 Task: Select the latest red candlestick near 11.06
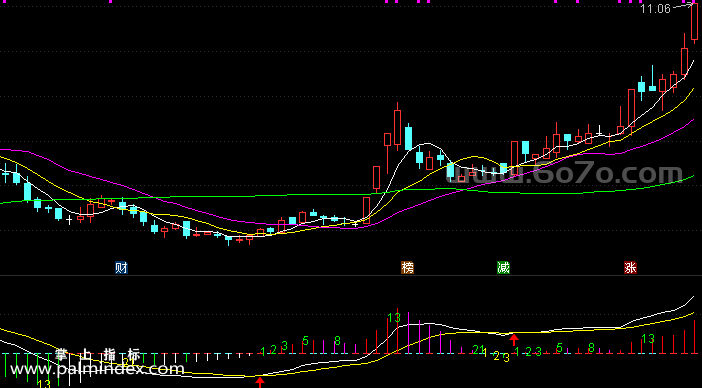point(695,22)
